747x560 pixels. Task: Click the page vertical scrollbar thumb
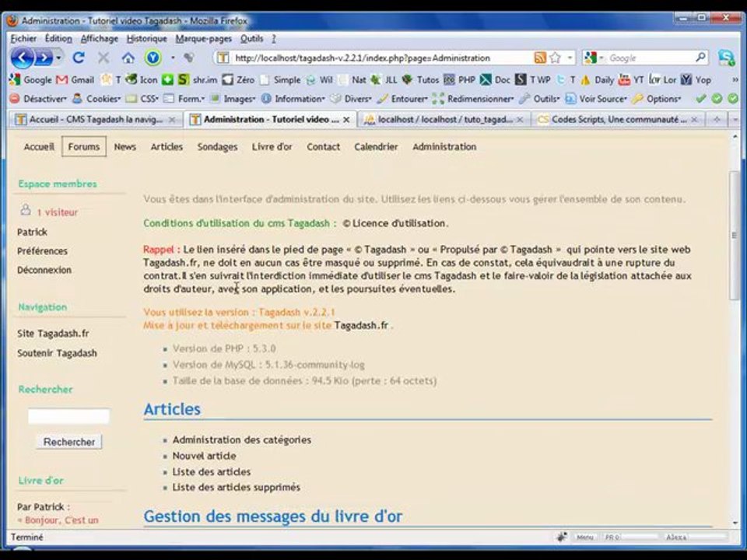coord(735,236)
